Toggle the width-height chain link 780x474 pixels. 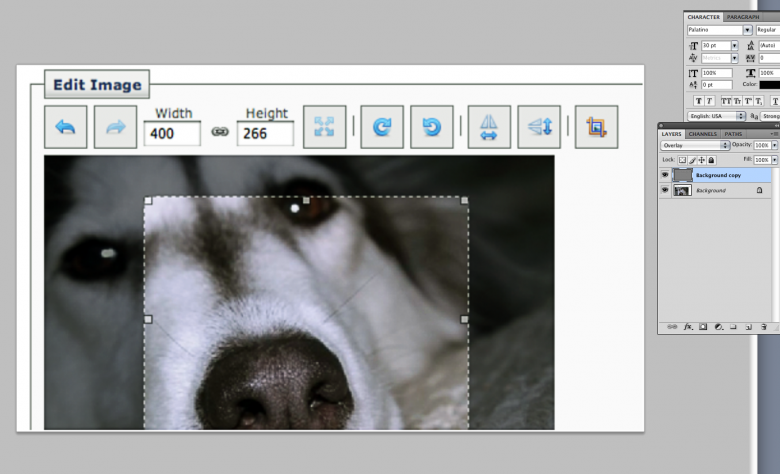(x=220, y=132)
